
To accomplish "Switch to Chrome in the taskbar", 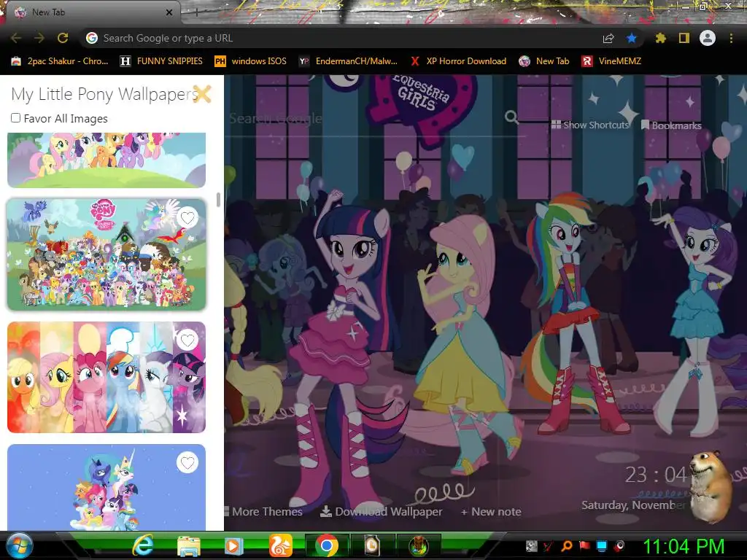I will point(326,545).
